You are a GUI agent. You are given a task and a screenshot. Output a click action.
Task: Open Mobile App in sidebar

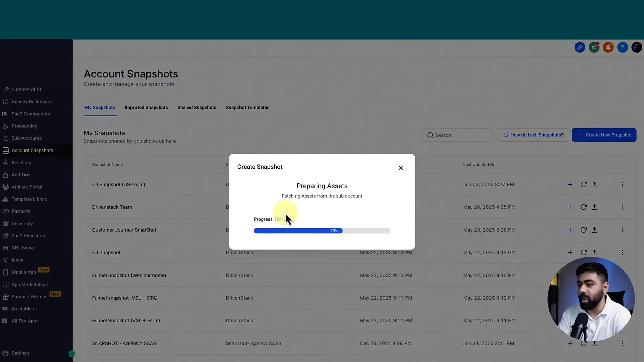(23, 272)
